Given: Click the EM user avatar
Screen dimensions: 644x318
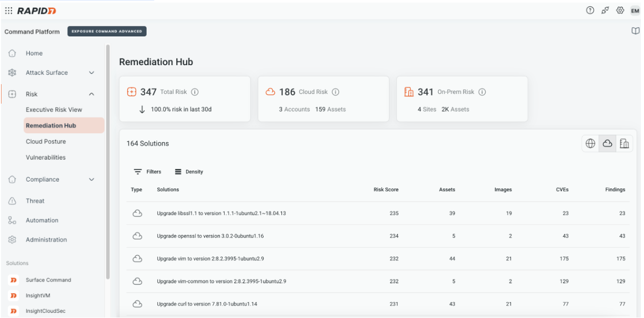Looking at the screenshot, I should coord(635,11).
